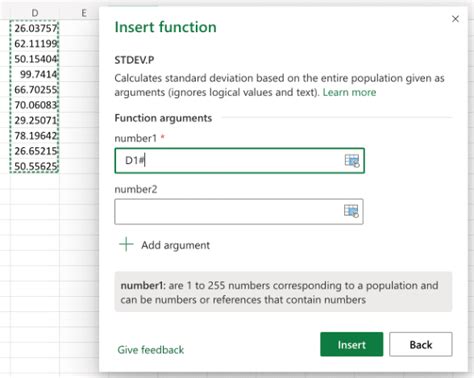
Task: Click the Function arguments heading
Action: 163,118
